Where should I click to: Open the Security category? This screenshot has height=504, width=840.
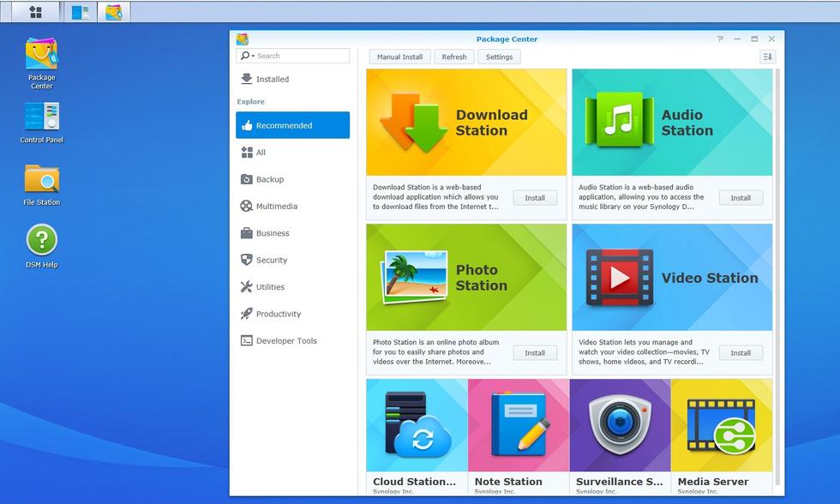271,261
